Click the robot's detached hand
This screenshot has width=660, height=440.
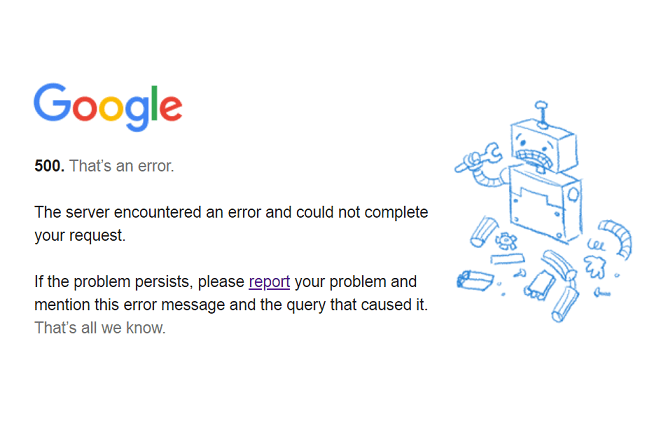595,267
